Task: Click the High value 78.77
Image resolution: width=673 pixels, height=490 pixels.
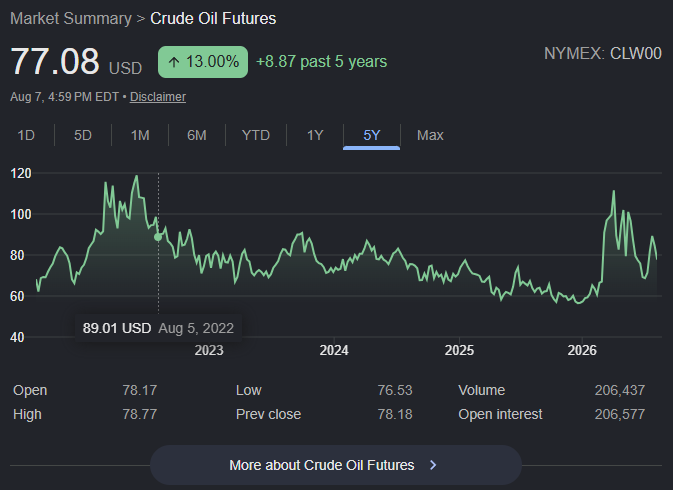Action: point(139,414)
